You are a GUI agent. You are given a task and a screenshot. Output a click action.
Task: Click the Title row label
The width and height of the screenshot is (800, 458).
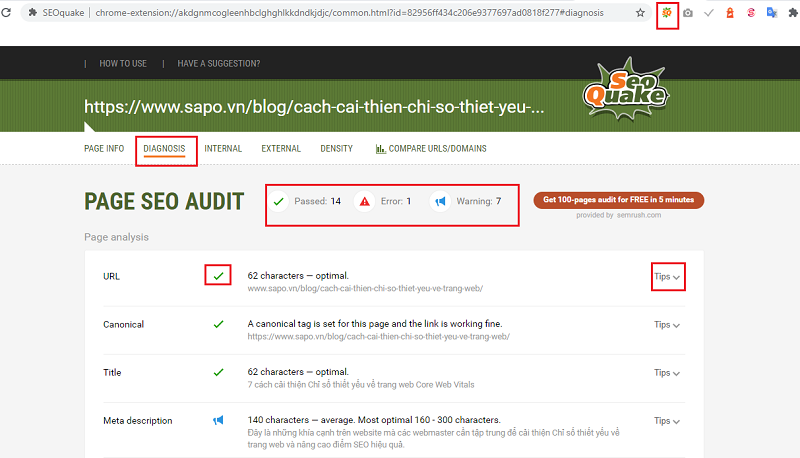coord(112,372)
